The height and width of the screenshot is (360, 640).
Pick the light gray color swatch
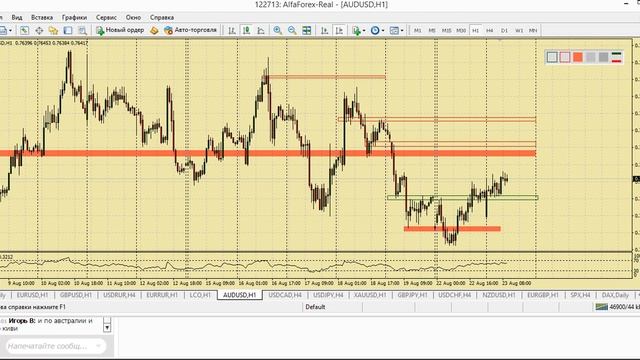tap(591, 57)
